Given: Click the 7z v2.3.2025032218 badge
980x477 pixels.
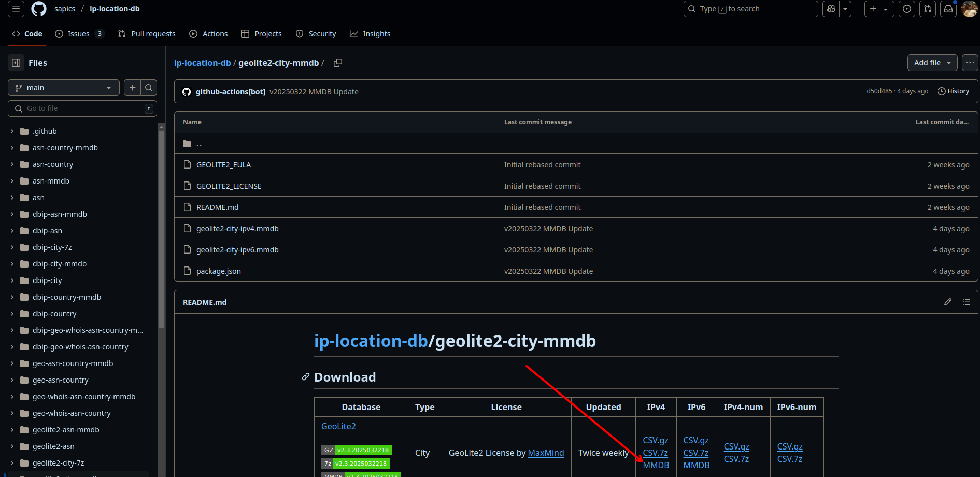Looking at the screenshot, I should point(356,464).
